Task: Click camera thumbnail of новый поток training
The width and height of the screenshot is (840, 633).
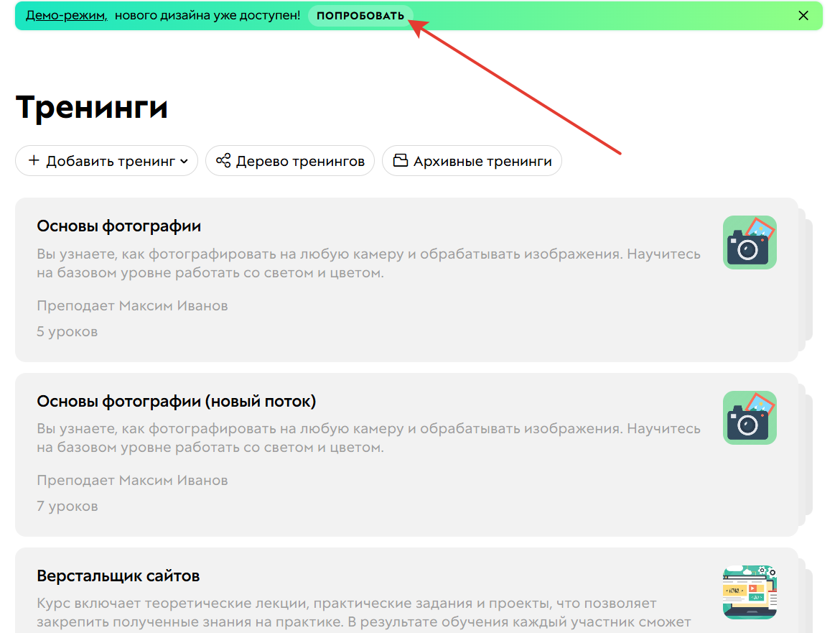Action: pos(750,417)
